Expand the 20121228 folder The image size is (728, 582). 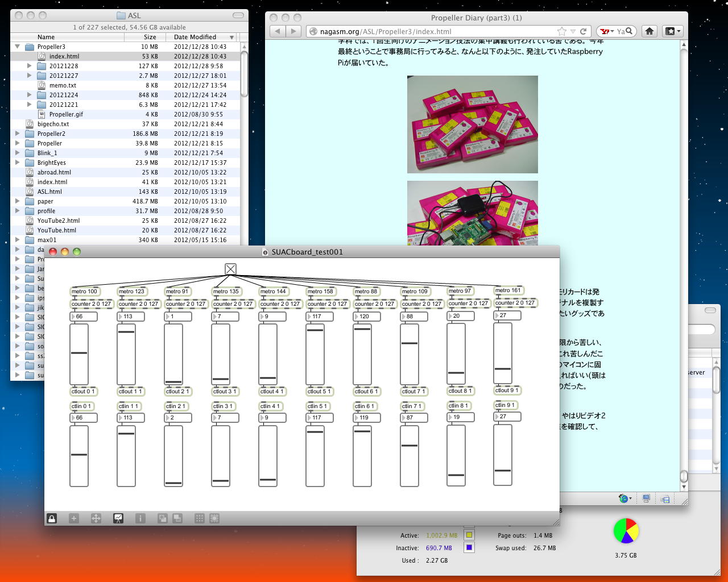(x=29, y=66)
